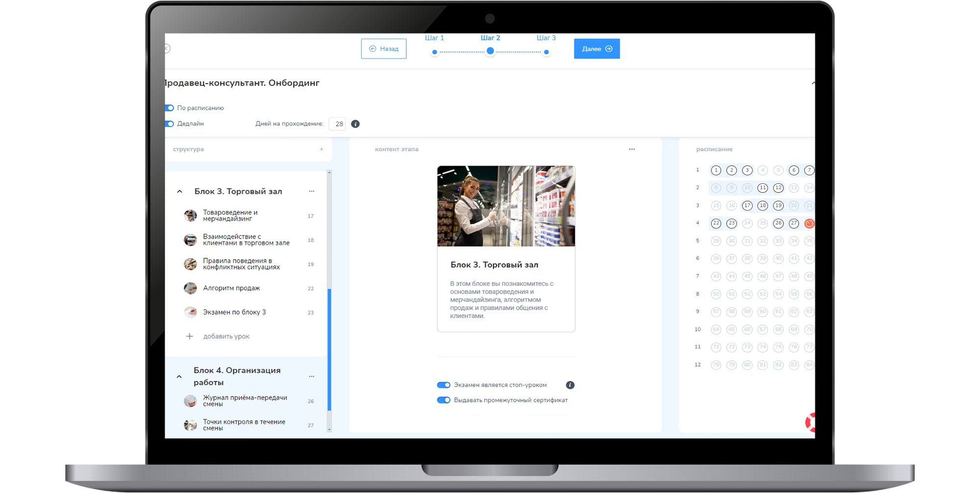Toggle the Дедлайн switch
980x493 pixels.
point(170,124)
